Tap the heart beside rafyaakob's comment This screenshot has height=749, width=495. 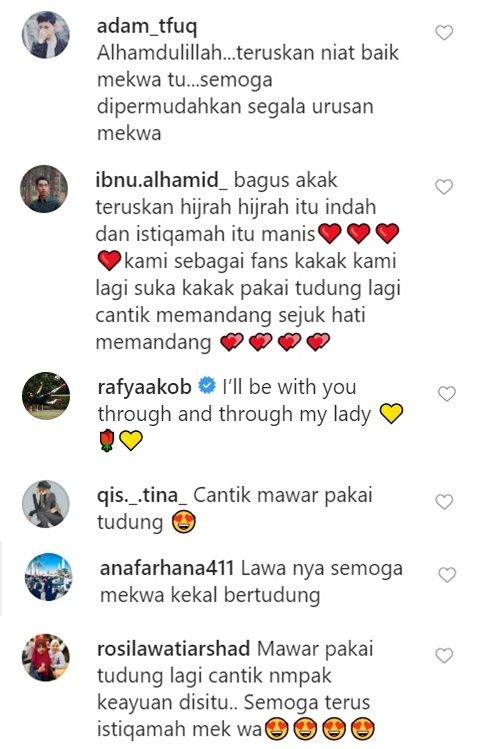[447, 394]
